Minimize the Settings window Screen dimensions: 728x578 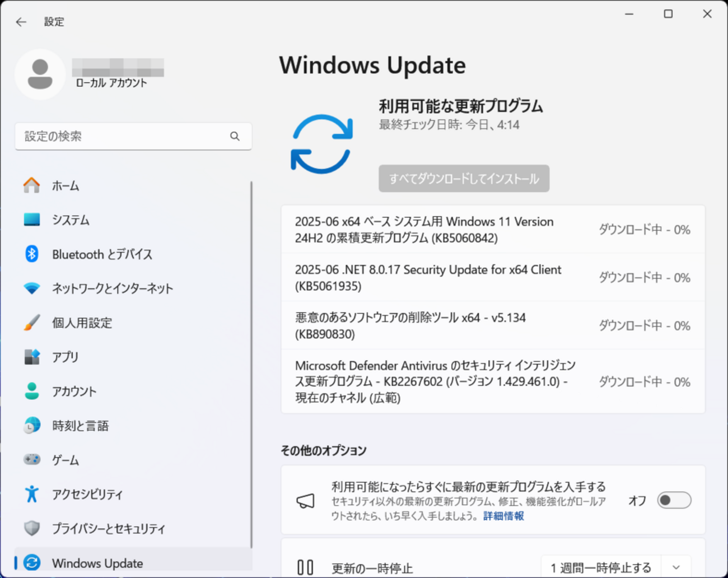point(629,14)
